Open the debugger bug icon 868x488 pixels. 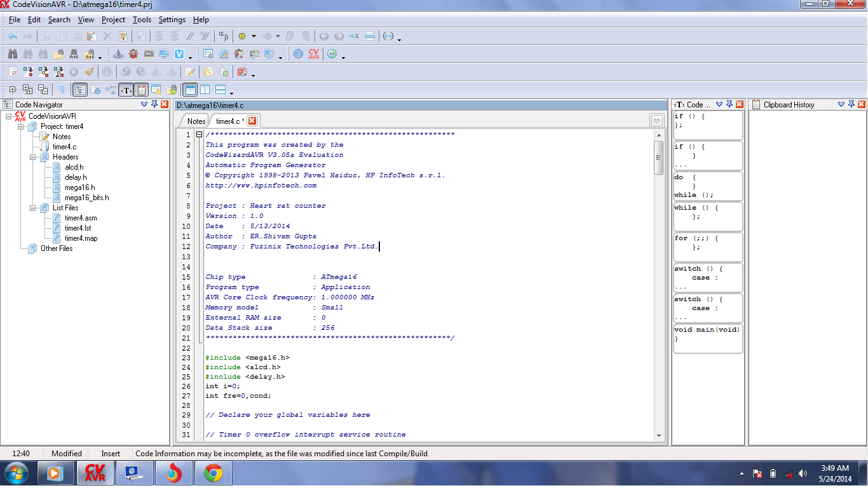click(133, 53)
